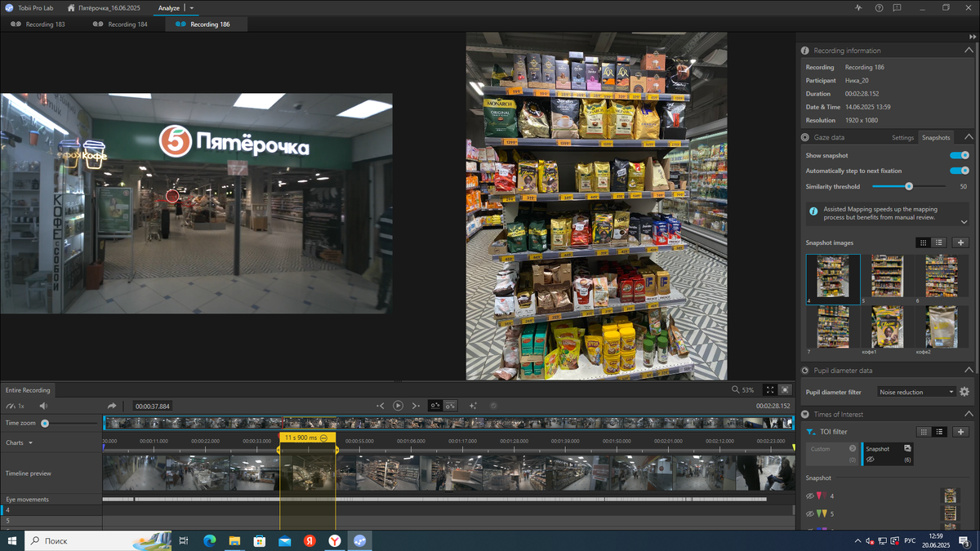The image size is (980, 551).
Task: Open the Analyze module dropdown arrow
Action: tap(192, 8)
